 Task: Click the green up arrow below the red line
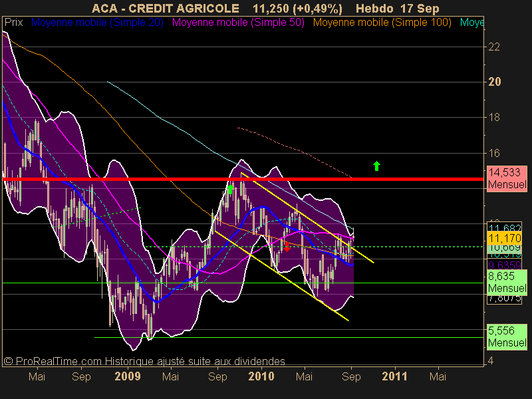click(230, 190)
